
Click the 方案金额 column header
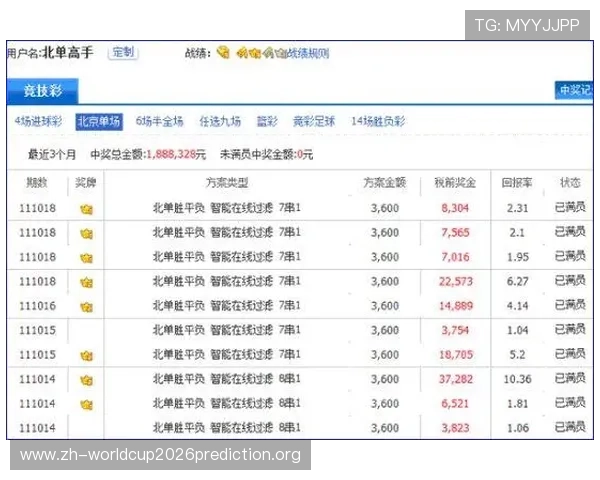pos(385,183)
